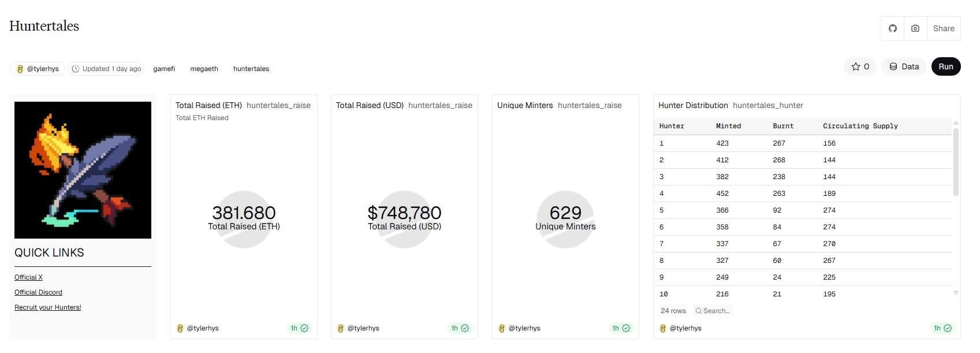Follow the Recruit your Hunters! link
Viewport: 980px width, 353px height.
point(47,307)
